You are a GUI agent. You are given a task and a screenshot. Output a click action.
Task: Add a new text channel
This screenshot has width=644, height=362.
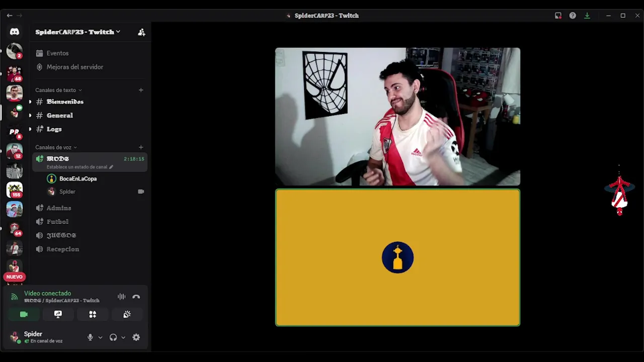click(141, 90)
